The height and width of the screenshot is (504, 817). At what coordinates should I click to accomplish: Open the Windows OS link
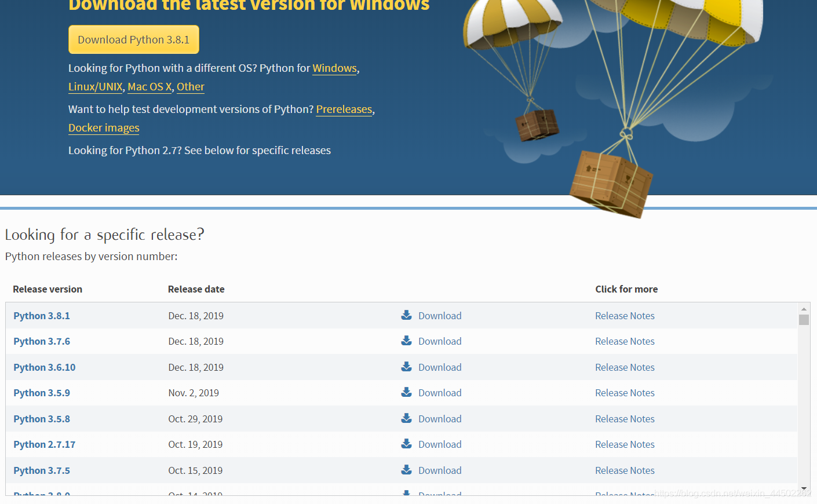pyautogui.click(x=334, y=68)
